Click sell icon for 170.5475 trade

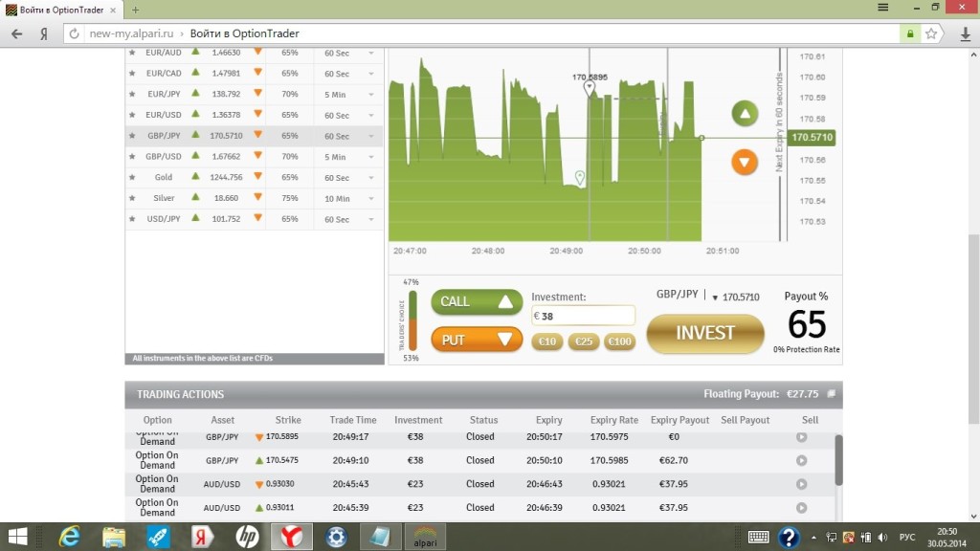click(x=801, y=460)
